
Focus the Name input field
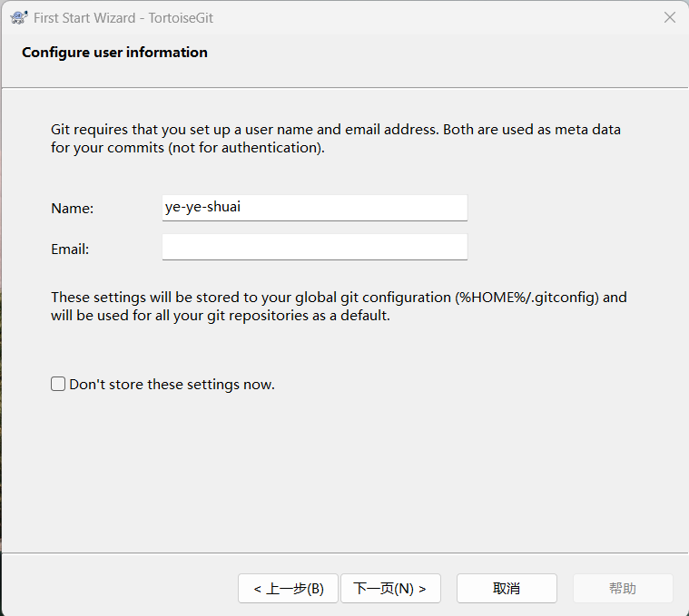[315, 208]
